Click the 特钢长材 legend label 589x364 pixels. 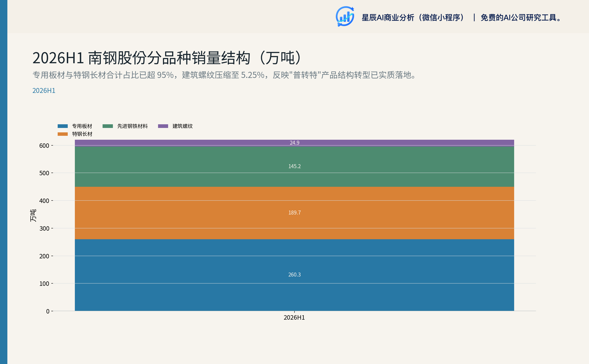coord(82,134)
